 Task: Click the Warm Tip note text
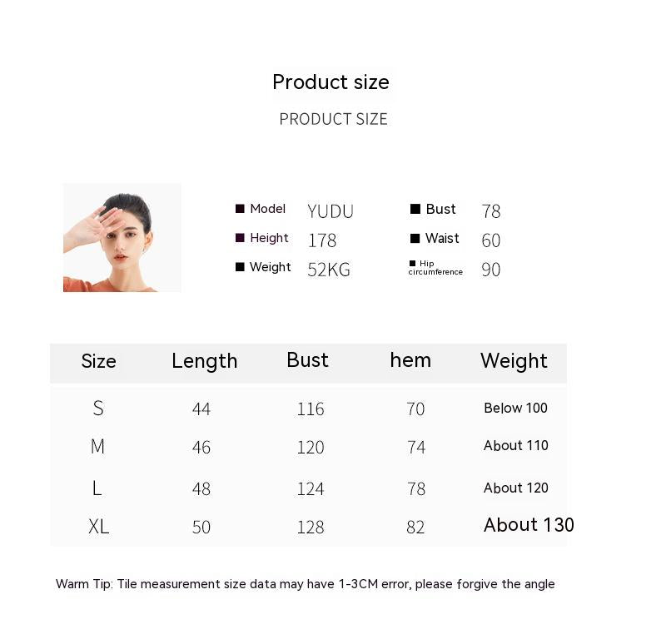(x=305, y=584)
